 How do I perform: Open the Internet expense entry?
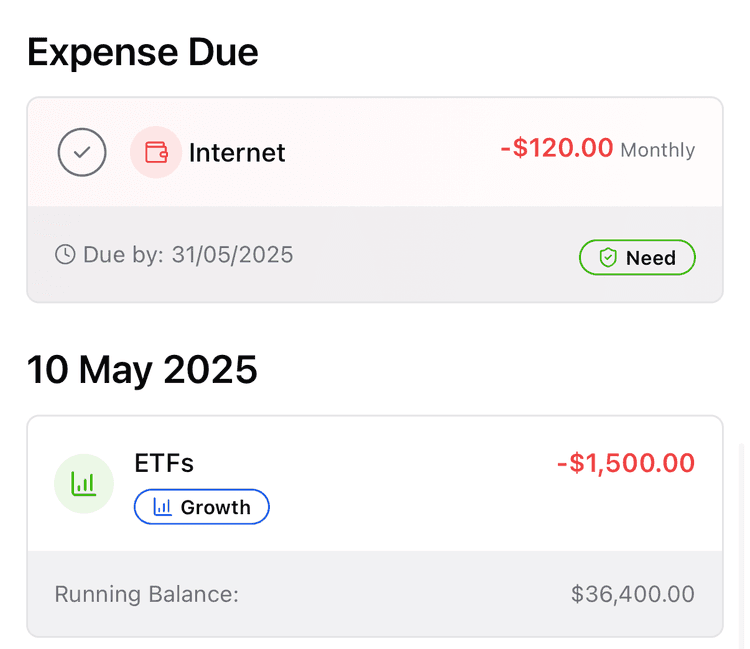click(375, 200)
